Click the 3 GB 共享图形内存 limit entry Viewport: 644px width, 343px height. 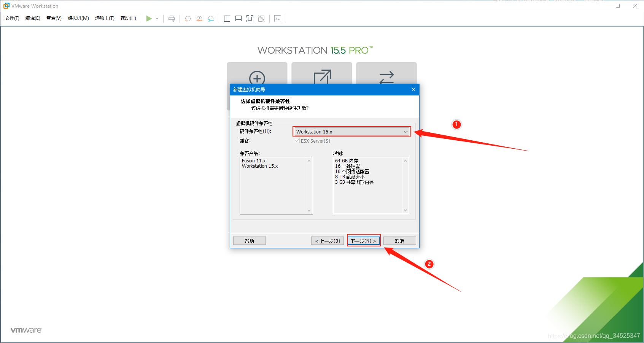[x=354, y=182]
